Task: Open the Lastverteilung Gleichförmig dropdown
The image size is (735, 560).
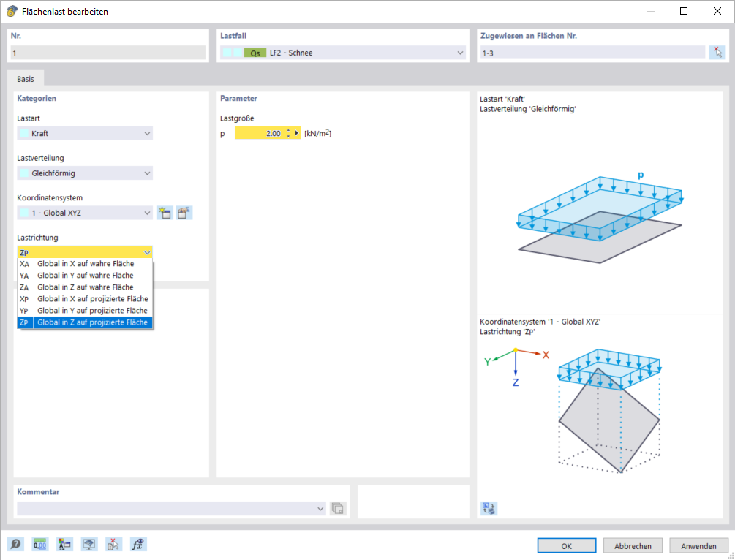Action: (85, 173)
